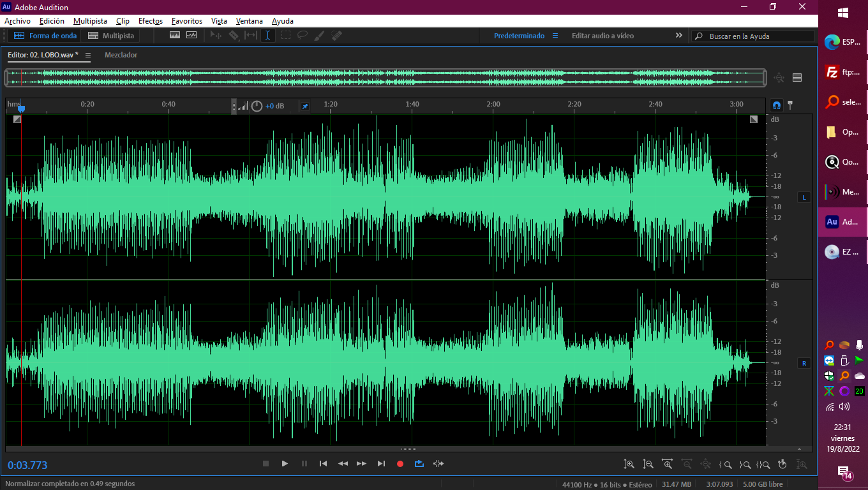
Task: Select the Move tool in toolbar
Action: pyautogui.click(x=216, y=36)
